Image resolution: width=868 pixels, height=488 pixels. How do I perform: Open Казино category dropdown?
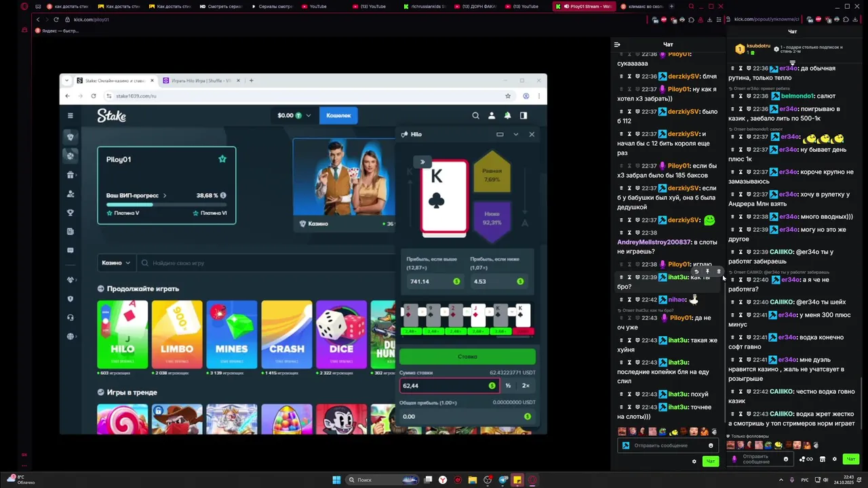116,263
